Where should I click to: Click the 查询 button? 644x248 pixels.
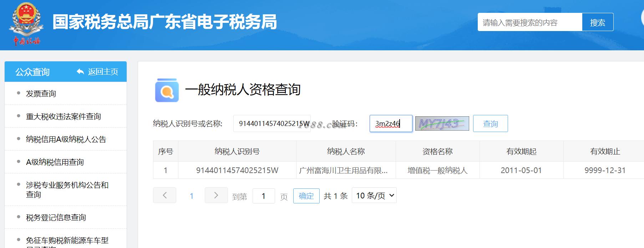pos(491,123)
